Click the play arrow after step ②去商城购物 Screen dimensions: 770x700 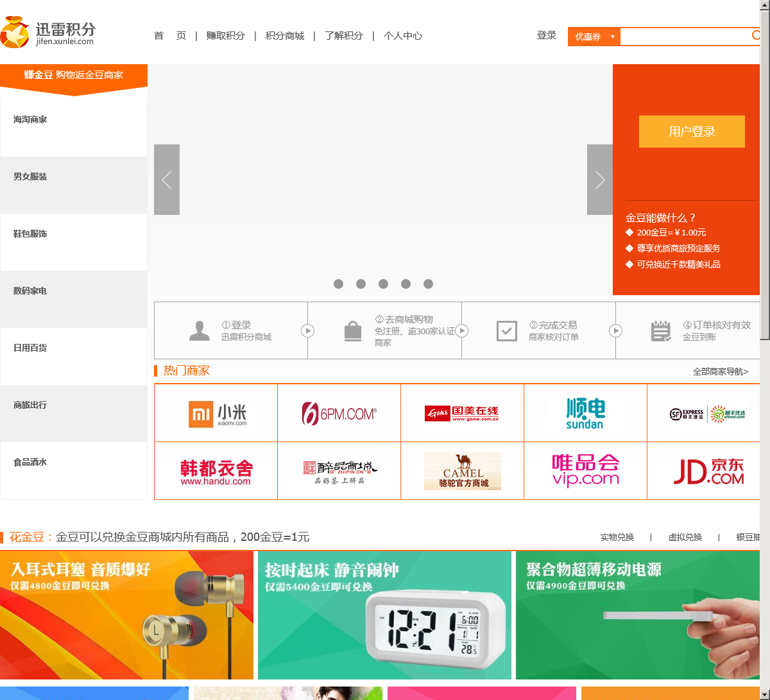click(461, 331)
